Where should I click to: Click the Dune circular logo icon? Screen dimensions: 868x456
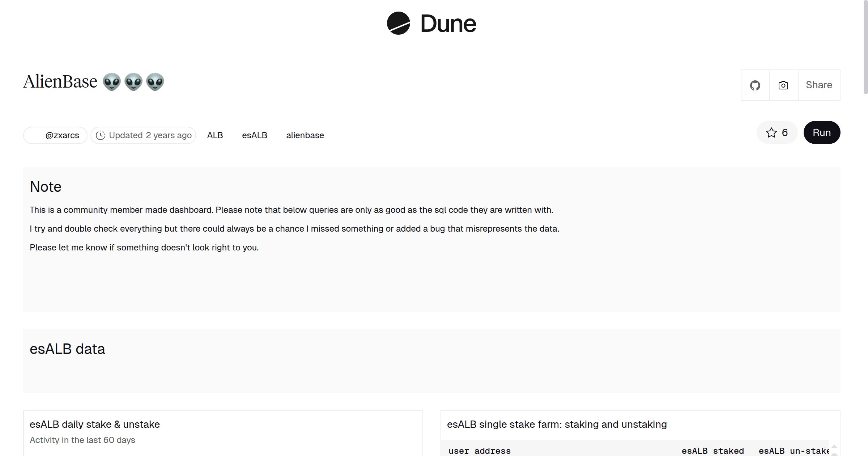click(x=398, y=24)
